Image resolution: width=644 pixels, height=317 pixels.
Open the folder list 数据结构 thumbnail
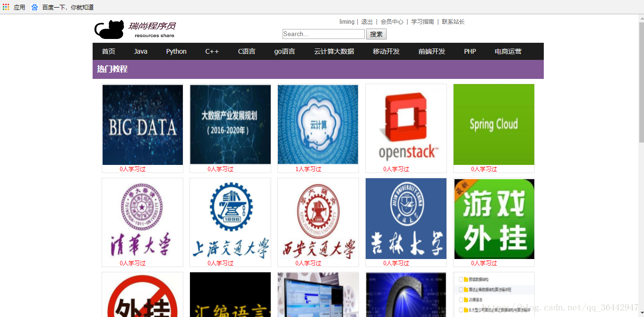click(494, 295)
